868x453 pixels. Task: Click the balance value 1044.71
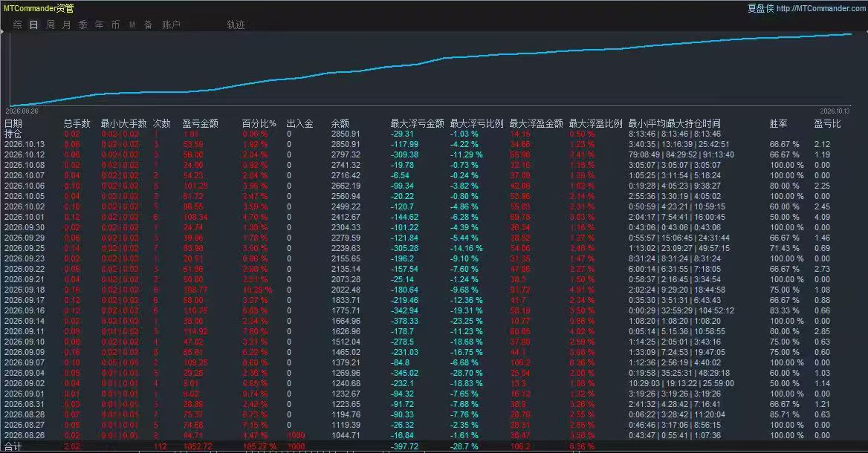pyautogui.click(x=346, y=435)
